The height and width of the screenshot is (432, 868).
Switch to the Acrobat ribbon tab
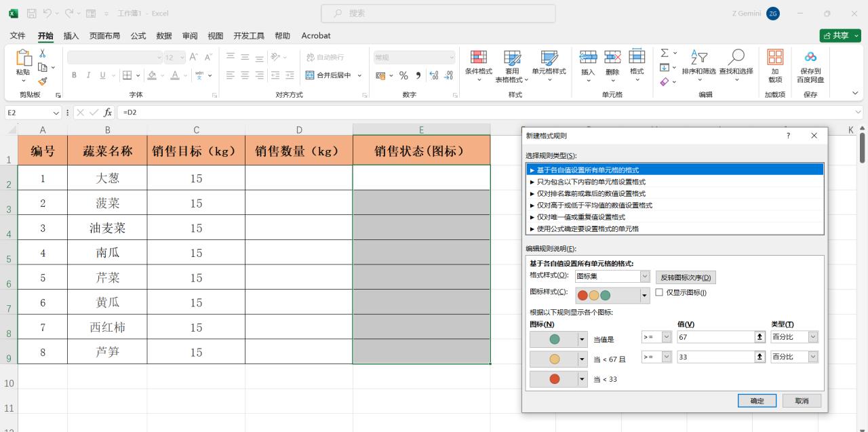click(316, 36)
